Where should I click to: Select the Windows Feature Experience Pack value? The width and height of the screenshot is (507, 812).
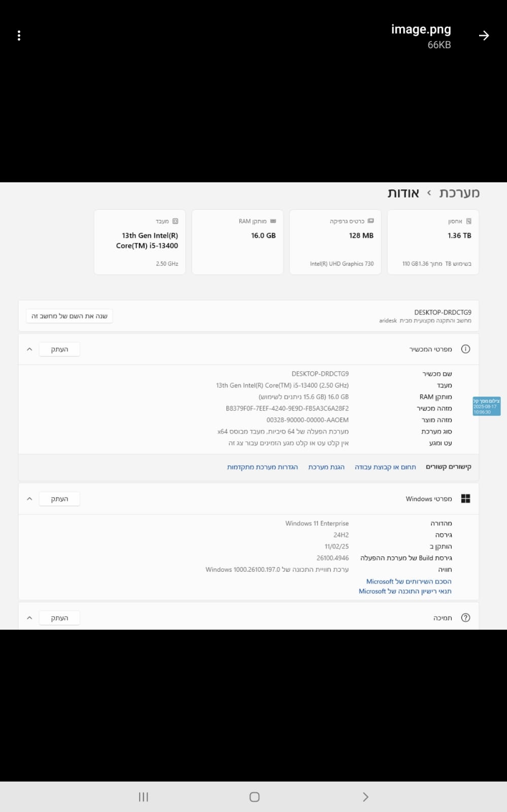(277, 570)
